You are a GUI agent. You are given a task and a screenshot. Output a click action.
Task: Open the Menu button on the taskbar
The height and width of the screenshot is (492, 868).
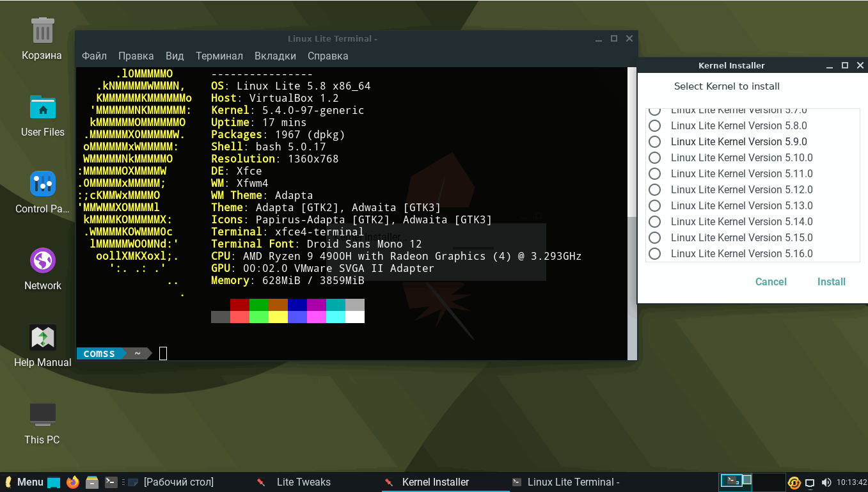point(24,482)
